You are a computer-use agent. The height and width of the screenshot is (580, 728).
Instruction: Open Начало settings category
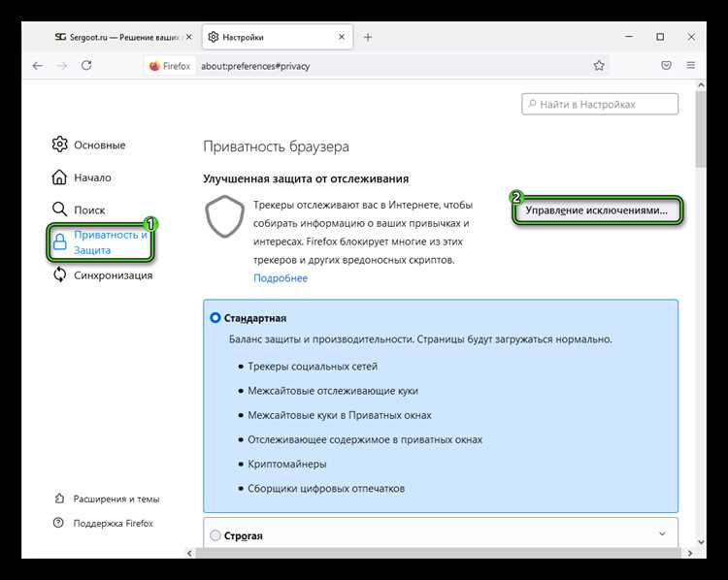82,177
